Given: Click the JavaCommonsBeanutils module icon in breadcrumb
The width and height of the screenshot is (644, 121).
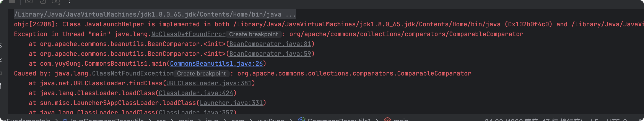Looking at the screenshot, I should [x=65, y=120].
